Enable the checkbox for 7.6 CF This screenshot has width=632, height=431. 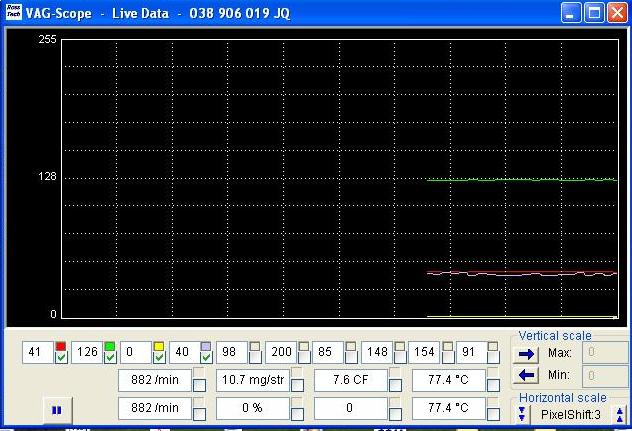pyautogui.click(x=395, y=385)
